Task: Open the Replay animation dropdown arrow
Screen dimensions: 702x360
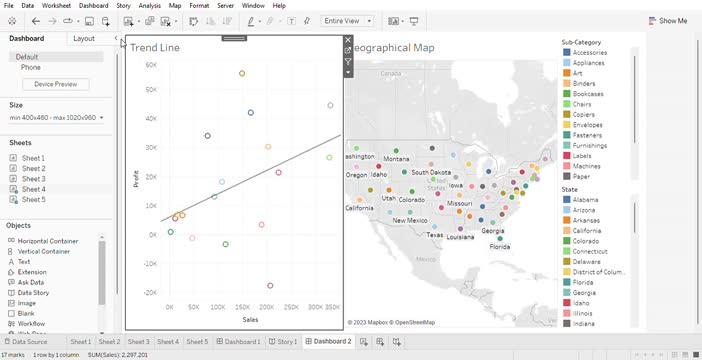Action: click(x=78, y=21)
